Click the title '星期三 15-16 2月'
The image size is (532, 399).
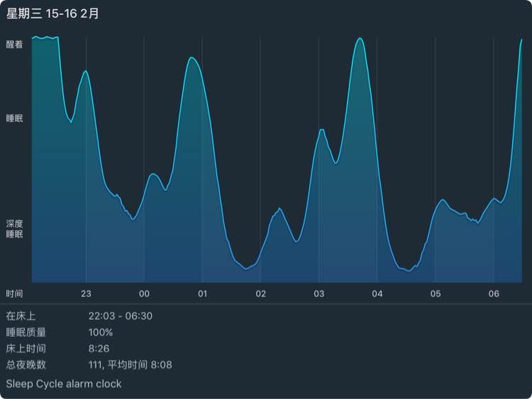pos(52,13)
